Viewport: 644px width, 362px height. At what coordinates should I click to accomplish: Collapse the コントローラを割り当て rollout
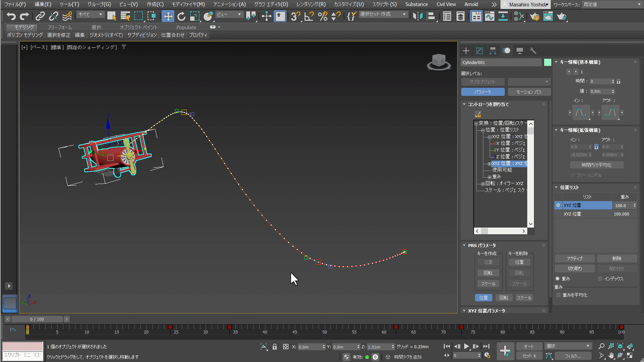point(464,104)
